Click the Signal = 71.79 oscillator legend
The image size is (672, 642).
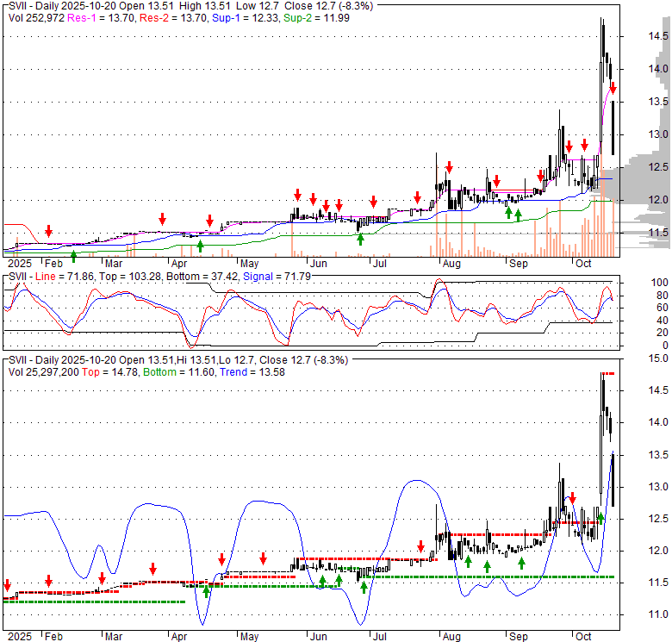point(276,276)
